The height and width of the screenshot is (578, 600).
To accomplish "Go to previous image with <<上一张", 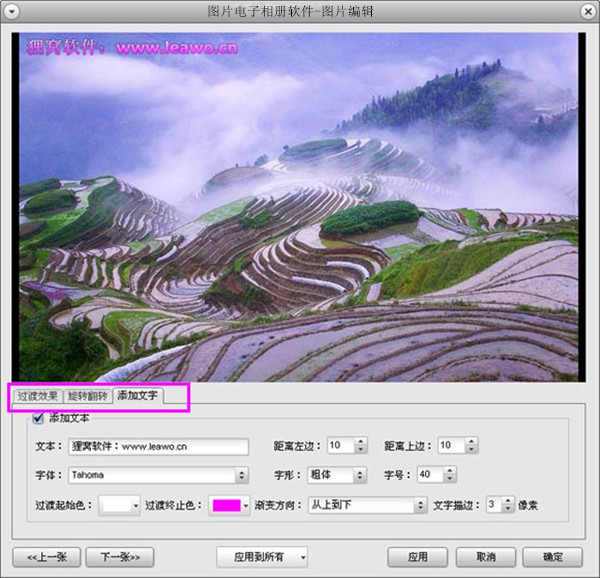I will pos(47,557).
